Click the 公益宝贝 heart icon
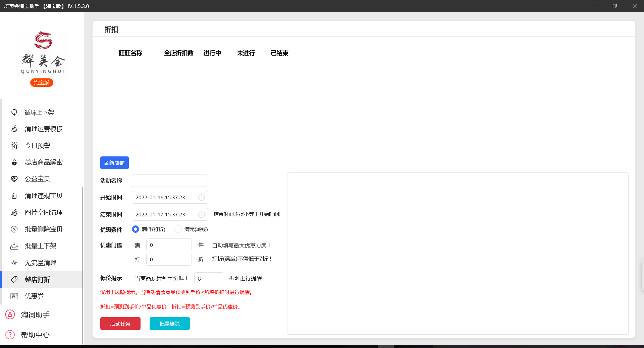 (14, 179)
